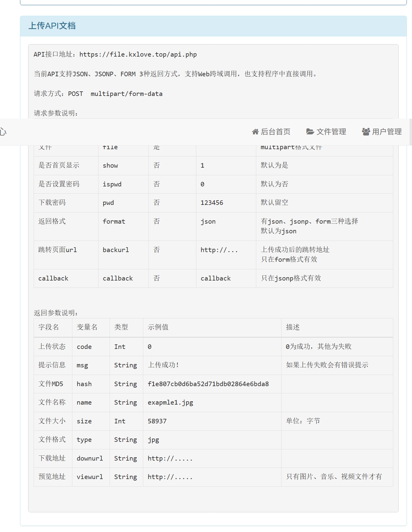Select the hash example value f1e807cb0d6ba...
This screenshot has width=412, height=532.
coord(208,384)
